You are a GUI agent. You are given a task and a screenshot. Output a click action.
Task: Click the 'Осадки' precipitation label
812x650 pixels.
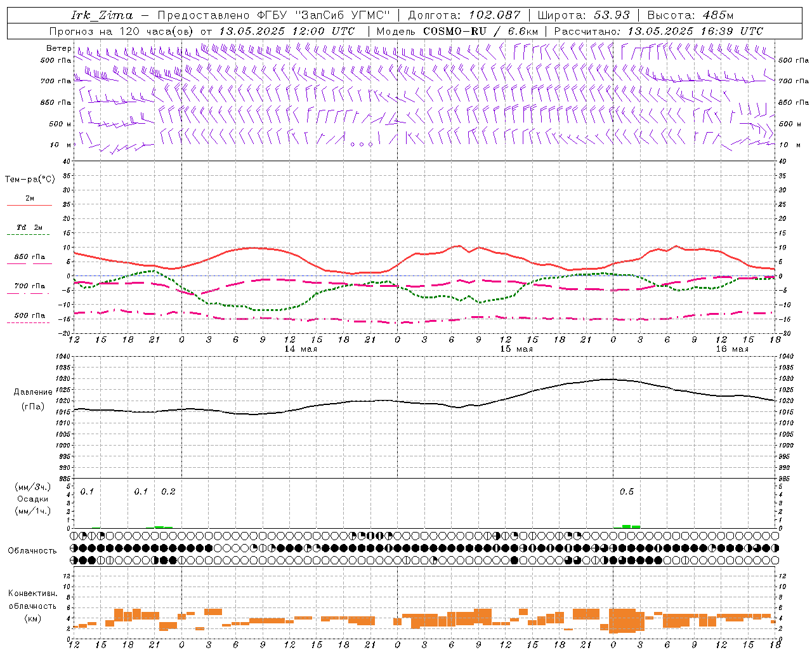coord(33,499)
